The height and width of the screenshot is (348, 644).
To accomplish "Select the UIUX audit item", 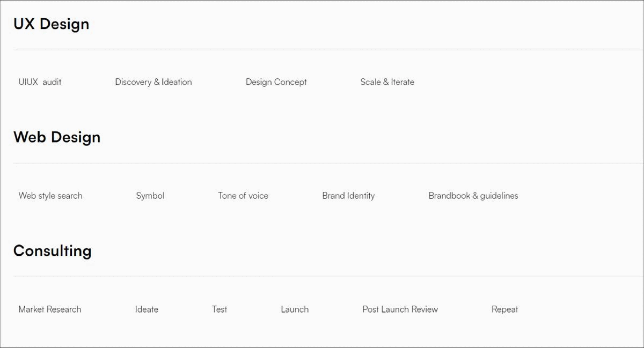I will pyautogui.click(x=40, y=82).
